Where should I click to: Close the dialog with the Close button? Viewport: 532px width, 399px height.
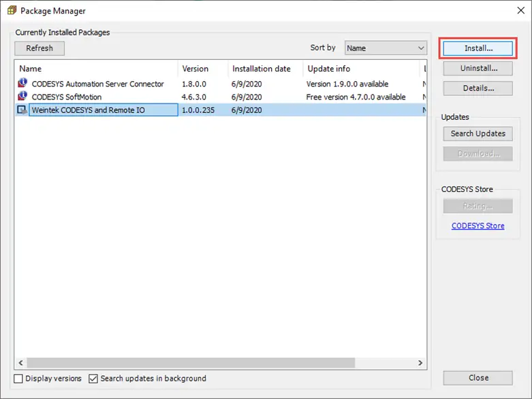(478, 378)
